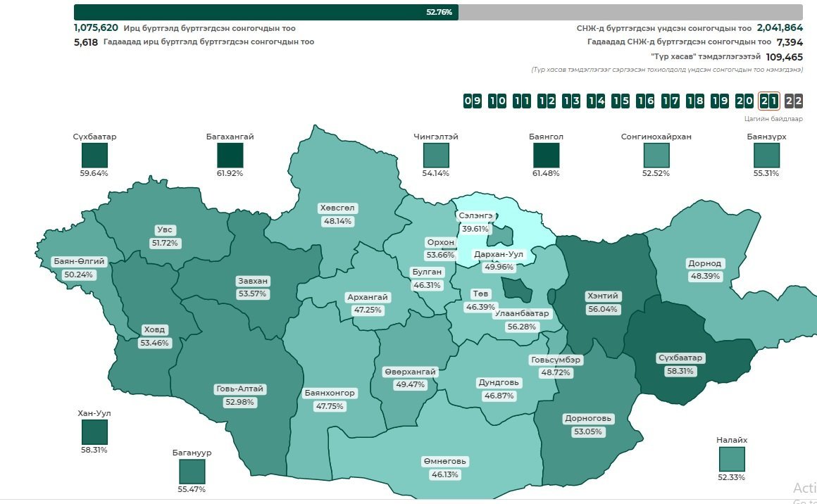Select the Налайх district square
817x504 pixels.
pos(732,460)
